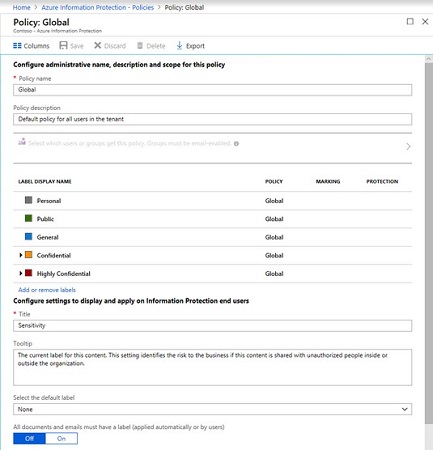Open the General label row
Screen dimensions: 433x450
click(212, 237)
